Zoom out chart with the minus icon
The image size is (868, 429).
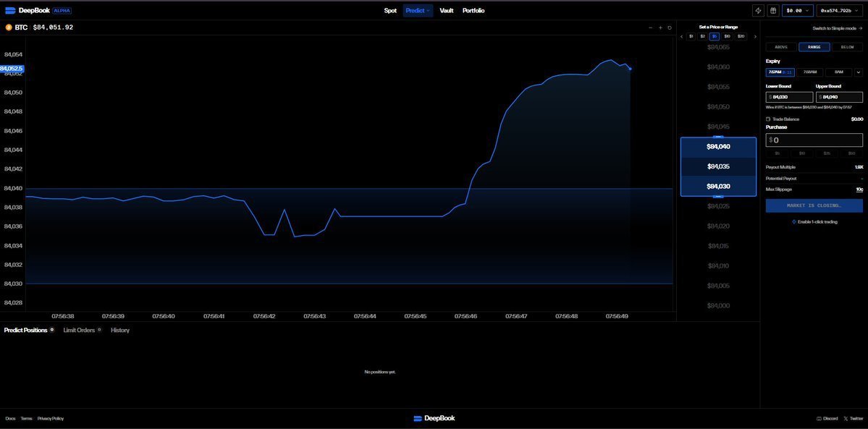[651, 27]
